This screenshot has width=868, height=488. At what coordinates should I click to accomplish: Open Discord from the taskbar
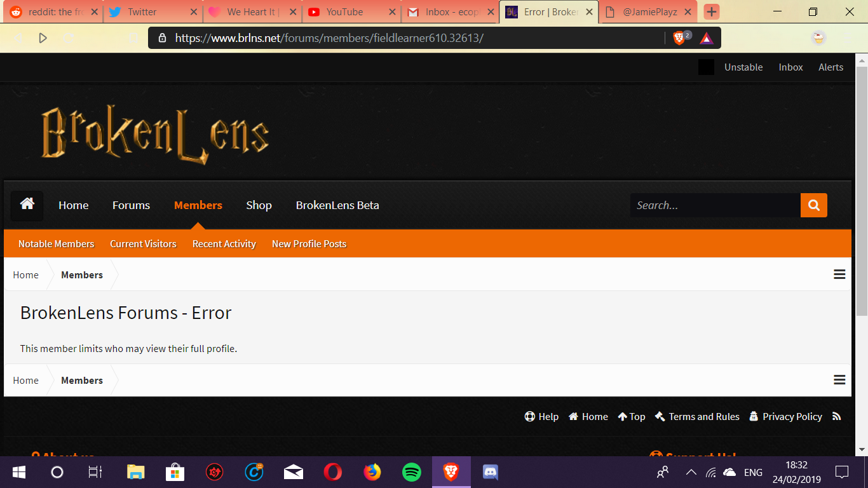(x=490, y=472)
